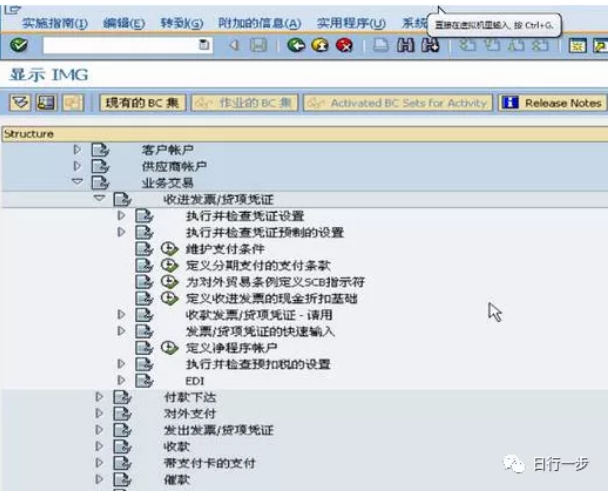Click documentation icon beside EDI
The width and height of the screenshot is (611, 493).
pos(144,380)
